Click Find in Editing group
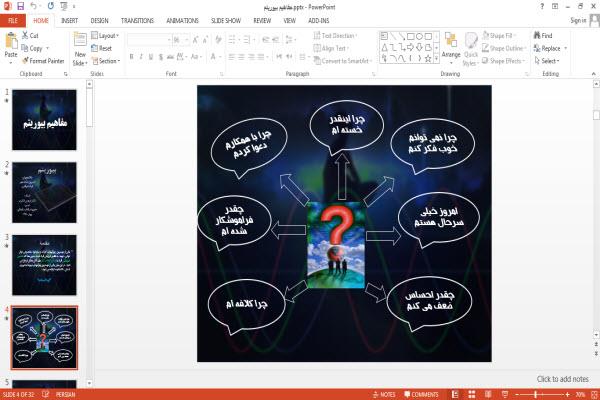The height and width of the screenshot is (400, 600). [x=543, y=36]
